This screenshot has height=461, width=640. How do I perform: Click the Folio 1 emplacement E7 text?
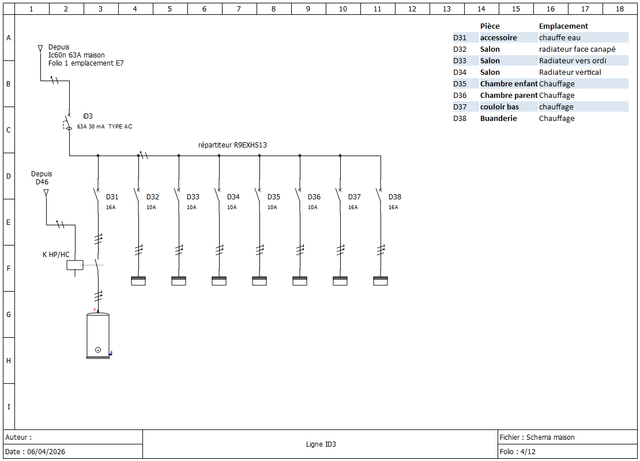[86, 63]
